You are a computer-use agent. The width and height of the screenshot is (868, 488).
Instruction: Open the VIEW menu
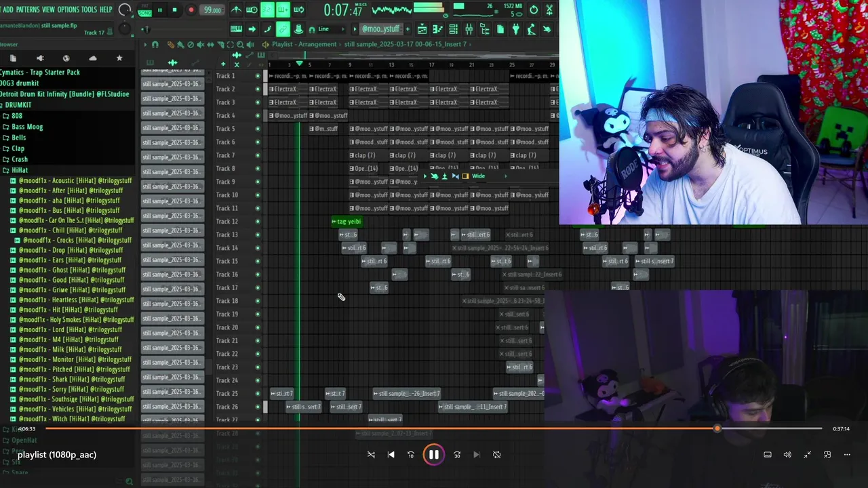point(48,9)
